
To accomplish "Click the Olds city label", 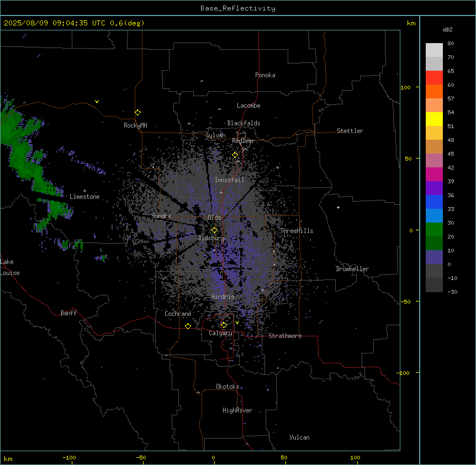I will tap(214, 218).
